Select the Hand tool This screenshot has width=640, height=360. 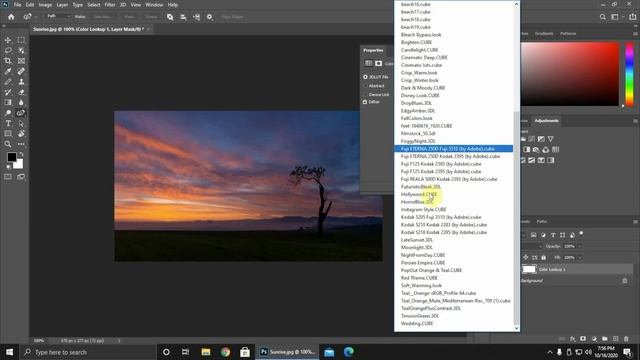(21, 134)
